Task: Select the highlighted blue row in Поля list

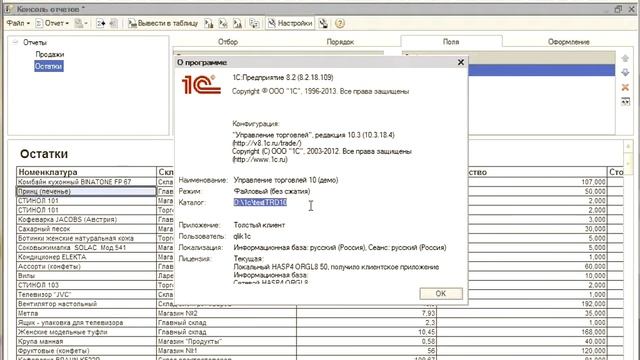Action: pyautogui.click(x=541, y=70)
